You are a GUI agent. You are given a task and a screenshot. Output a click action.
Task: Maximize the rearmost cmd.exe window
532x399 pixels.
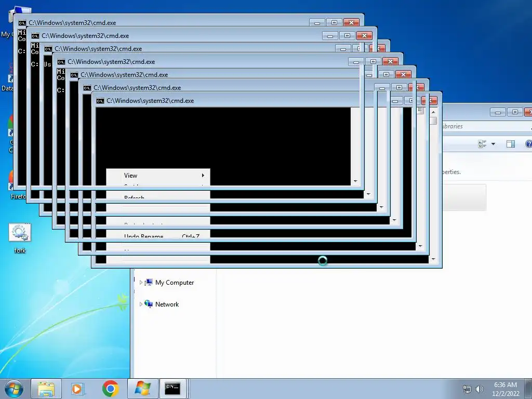point(334,22)
